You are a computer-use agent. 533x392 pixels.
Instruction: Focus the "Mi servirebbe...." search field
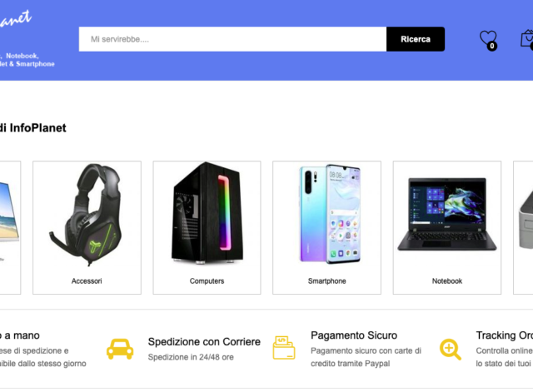click(232, 39)
